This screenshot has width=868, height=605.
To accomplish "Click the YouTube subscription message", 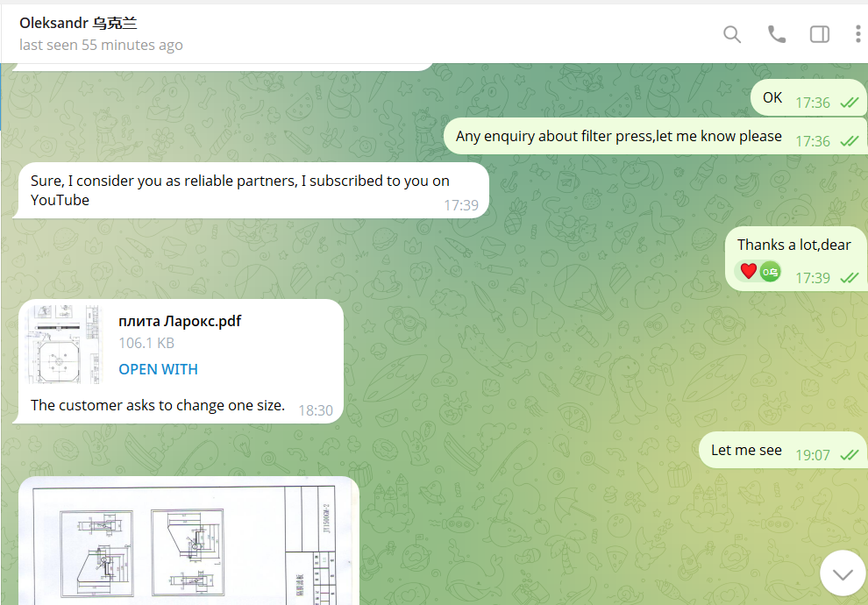I will pyautogui.click(x=239, y=190).
